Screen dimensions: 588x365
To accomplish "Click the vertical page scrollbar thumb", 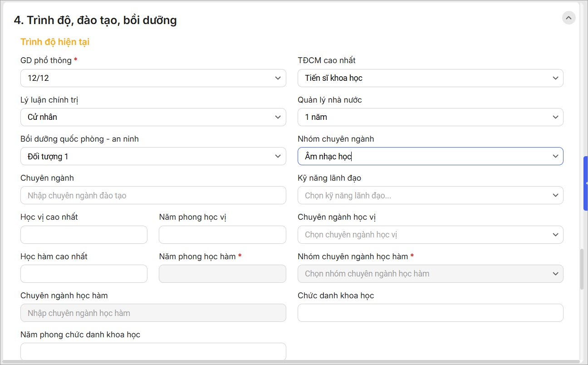I will pyautogui.click(x=582, y=269).
